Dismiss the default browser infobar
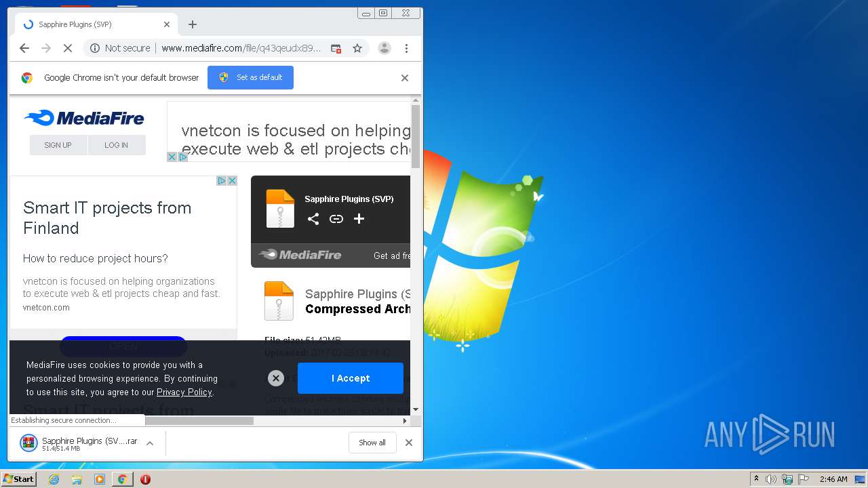 [x=405, y=78]
